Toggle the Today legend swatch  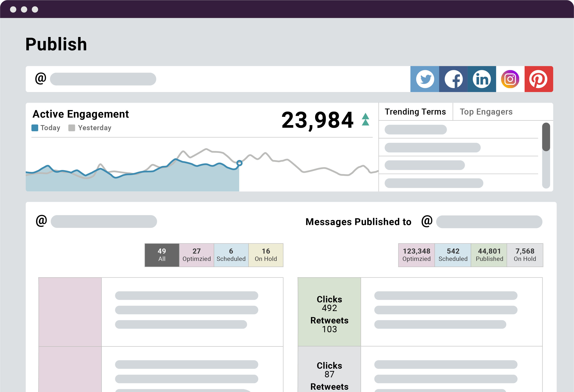35,128
